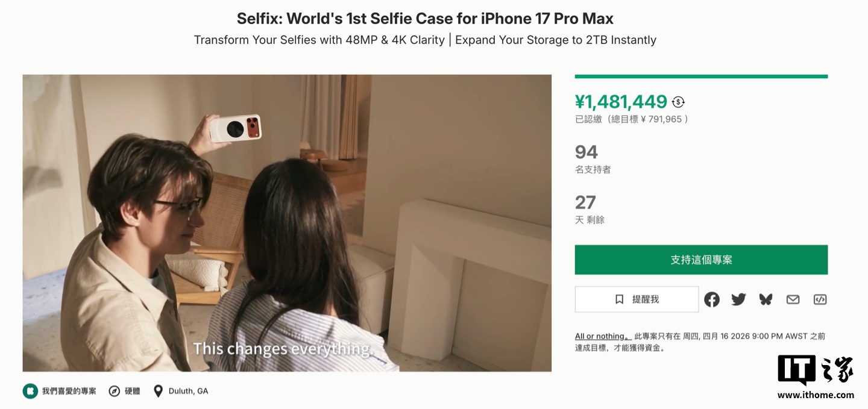The width and height of the screenshot is (868, 409).
Task: Open 我們喜愛的專案 projects we love link
Action: click(69, 391)
